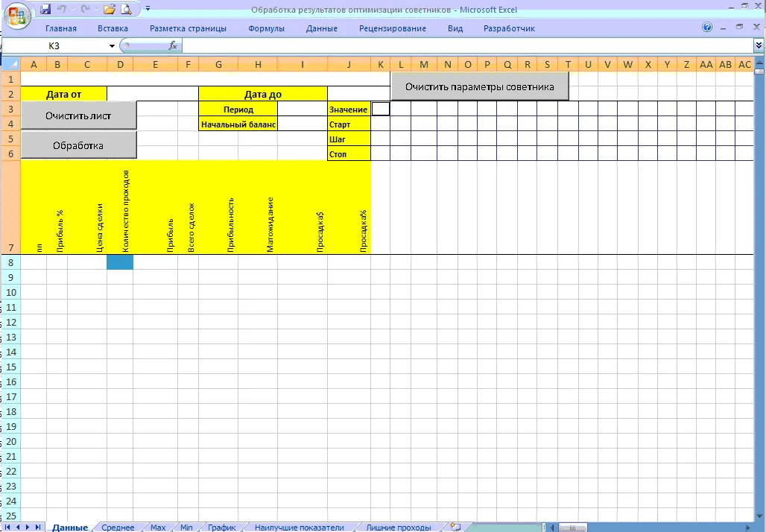Click the Undo arrow icon
The height and width of the screenshot is (532, 766).
coord(63,10)
